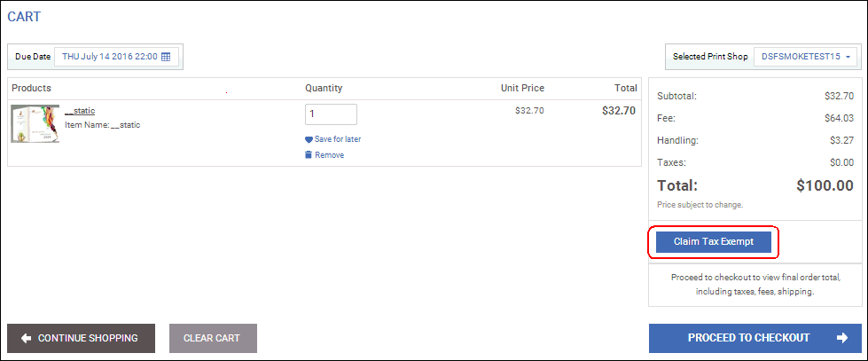Click the Remove link text
This screenshot has width=868, height=361.
tap(329, 155)
